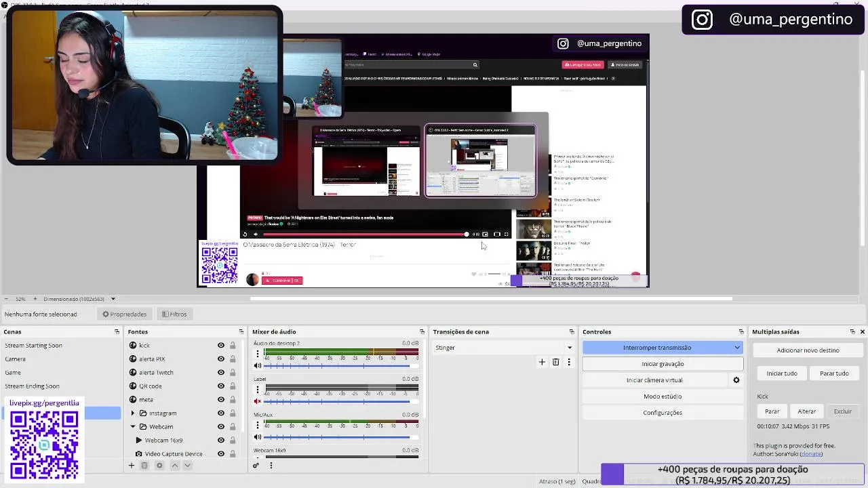Viewport: 868px width, 488px height.
Task: Click Iniciar tudo in Multiplas saídas
Action: tap(781, 373)
